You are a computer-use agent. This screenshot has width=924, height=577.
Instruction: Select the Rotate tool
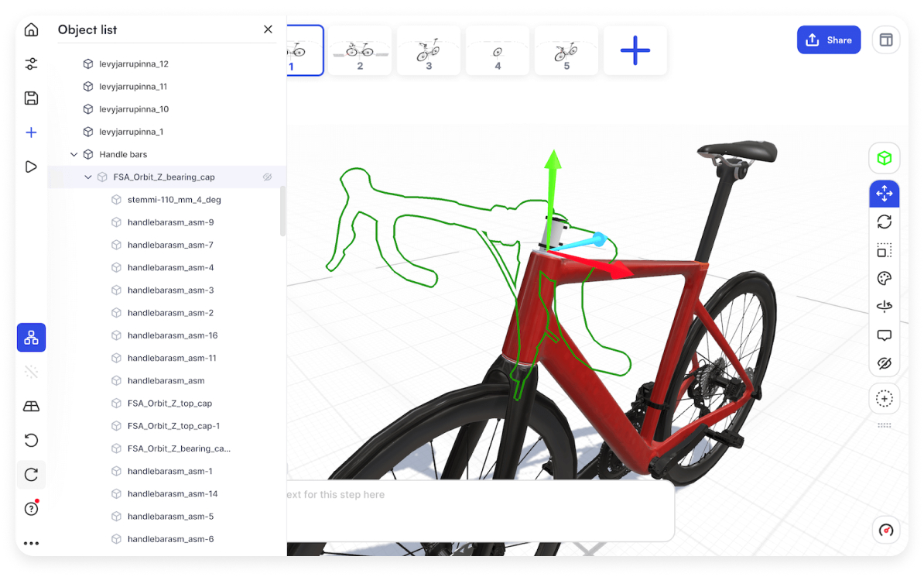coord(884,222)
